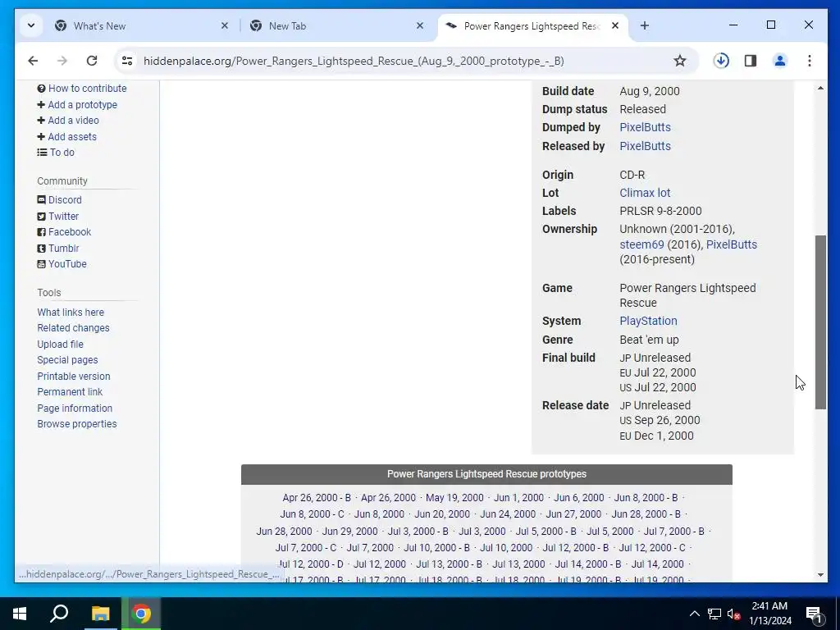Switch to the New Tab tab
The image size is (840, 630).
pos(335,25)
